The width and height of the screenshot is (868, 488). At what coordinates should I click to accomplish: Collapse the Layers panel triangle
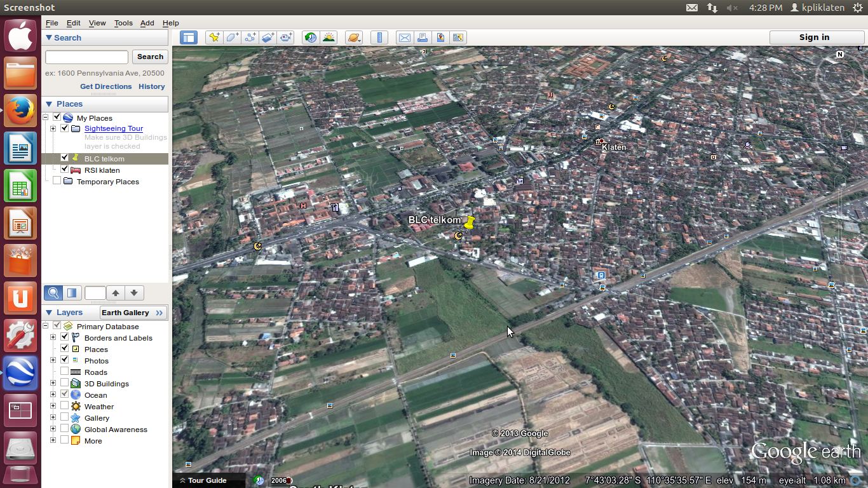[48, 312]
